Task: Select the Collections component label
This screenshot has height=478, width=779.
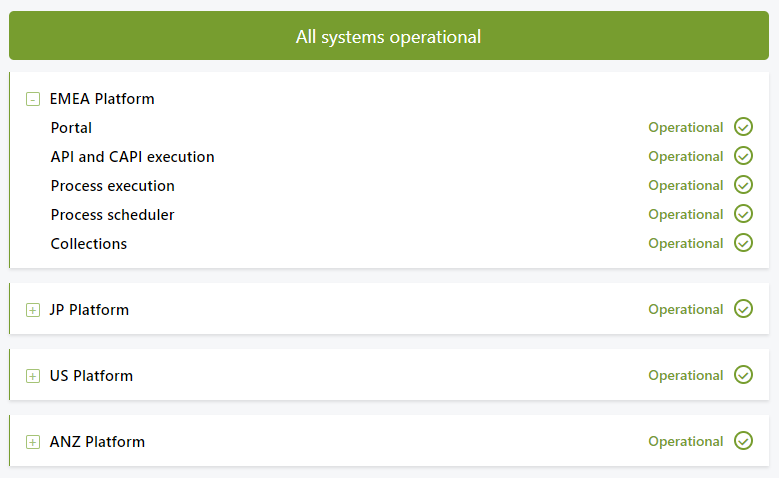Action: 88,244
